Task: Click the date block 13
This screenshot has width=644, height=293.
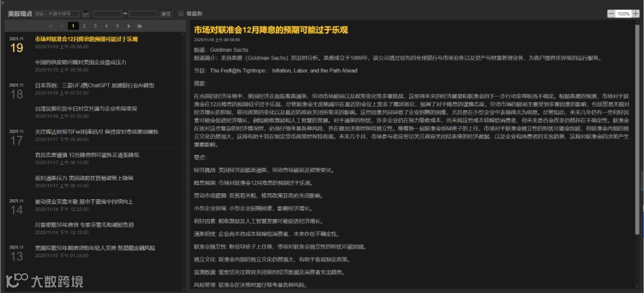Action: [17, 254]
